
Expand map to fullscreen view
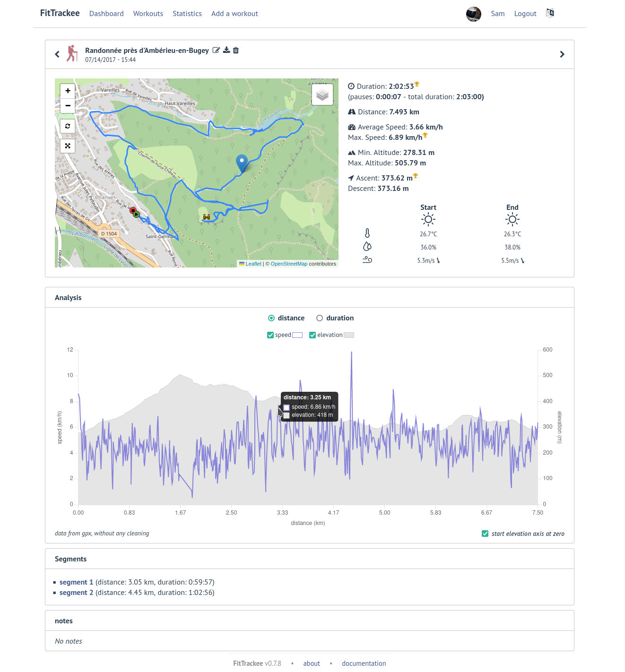point(68,146)
